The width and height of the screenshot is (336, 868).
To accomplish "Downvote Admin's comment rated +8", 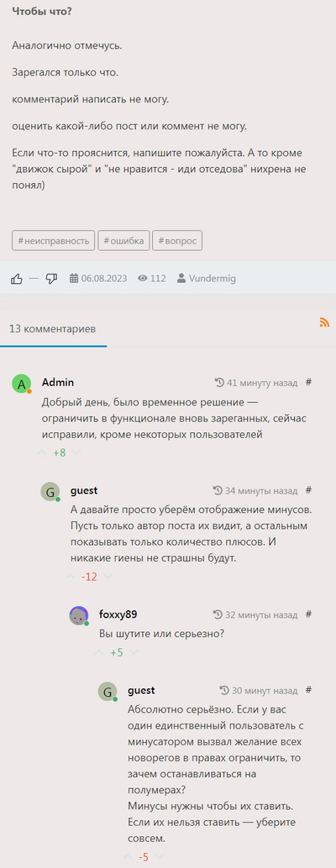I will pyautogui.click(x=76, y=452).
